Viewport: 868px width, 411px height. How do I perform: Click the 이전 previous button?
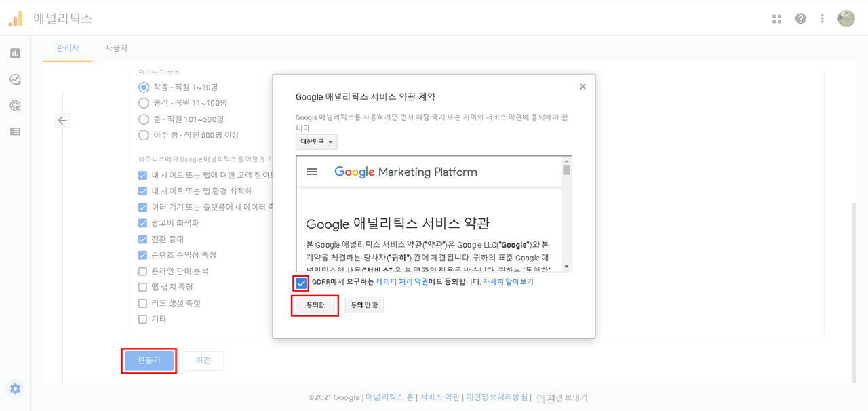coord(203,360)
